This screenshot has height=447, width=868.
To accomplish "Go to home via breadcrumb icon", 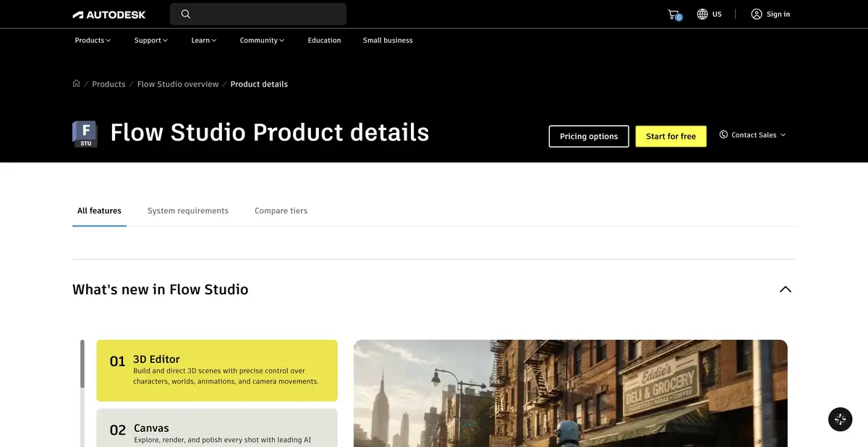I will 76,84.
